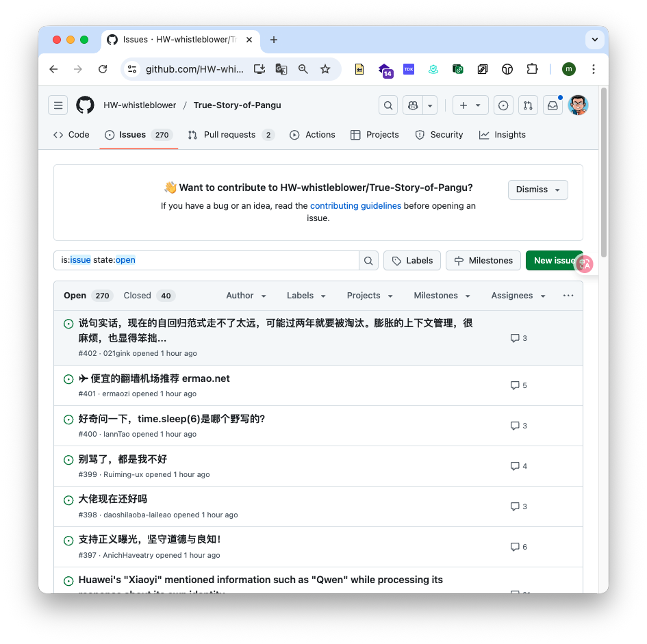Open the Security tab
The width and height of the screenshot is (647, 644).
439,135
